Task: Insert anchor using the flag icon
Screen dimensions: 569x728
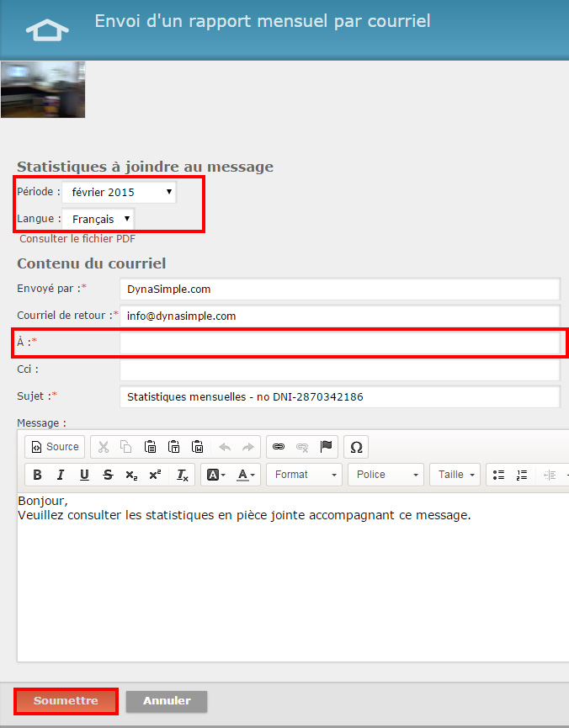Action: [x=327, y=447]
